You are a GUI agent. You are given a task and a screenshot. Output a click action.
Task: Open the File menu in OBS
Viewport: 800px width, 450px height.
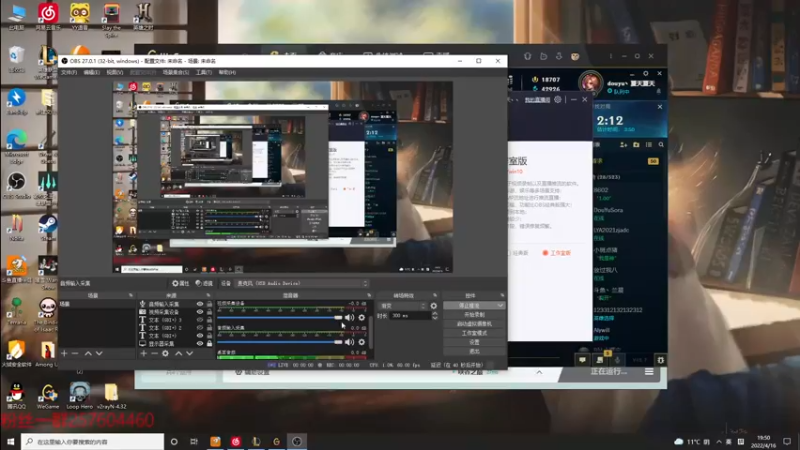pos(69,72)
